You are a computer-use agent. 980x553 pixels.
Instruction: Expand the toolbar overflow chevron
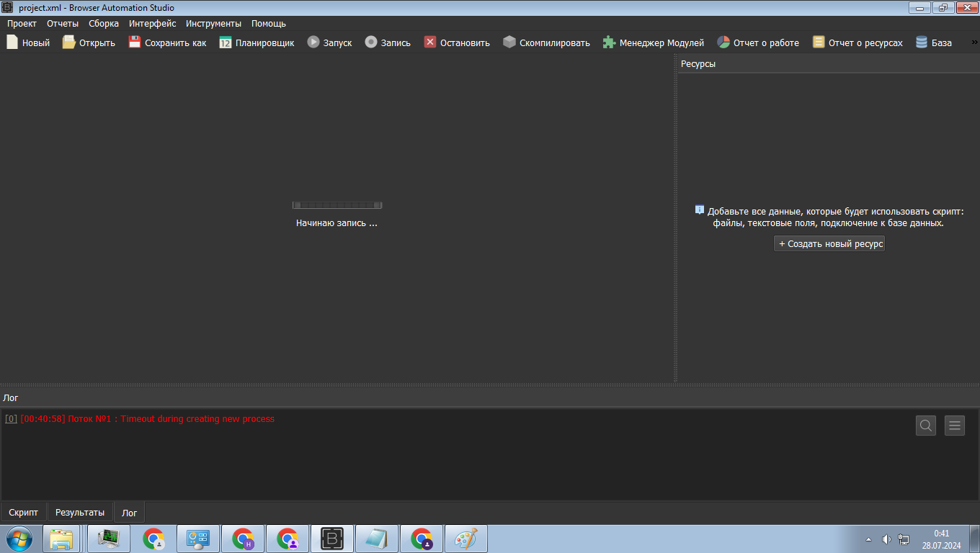point(974,42)
